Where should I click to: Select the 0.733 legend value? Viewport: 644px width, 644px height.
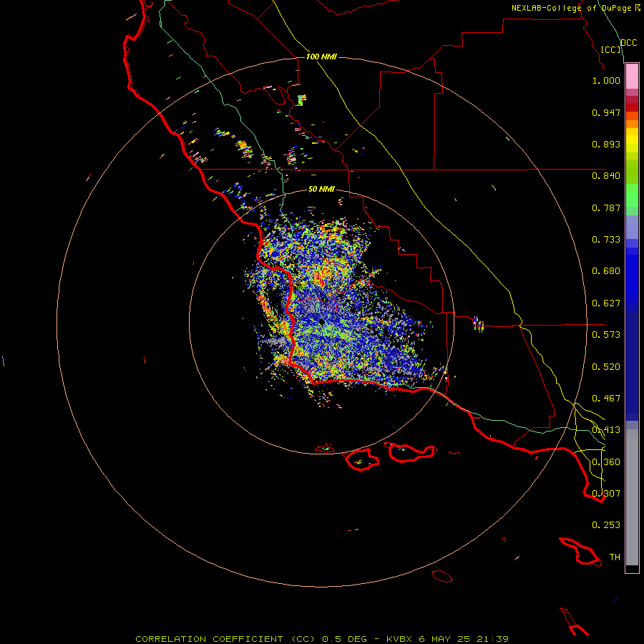click(x=606, y=240)
